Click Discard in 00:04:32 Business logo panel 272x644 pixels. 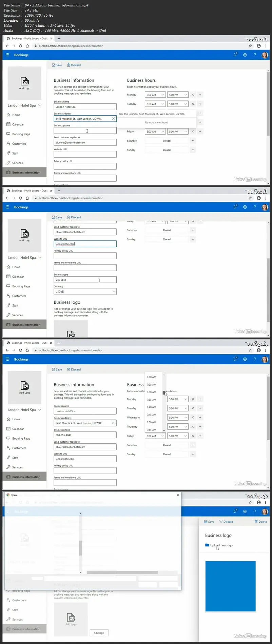tap(226, 522)
